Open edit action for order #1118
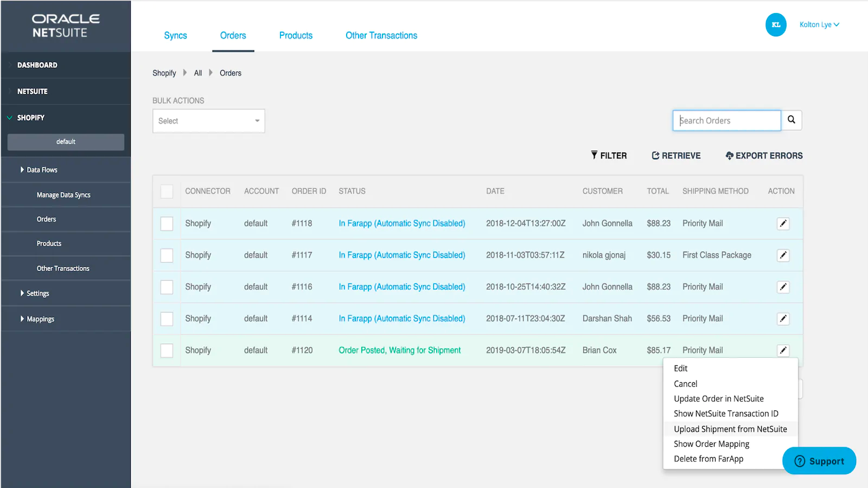The height and width of the screenshot is (488, 868). (x=783, y=223)
